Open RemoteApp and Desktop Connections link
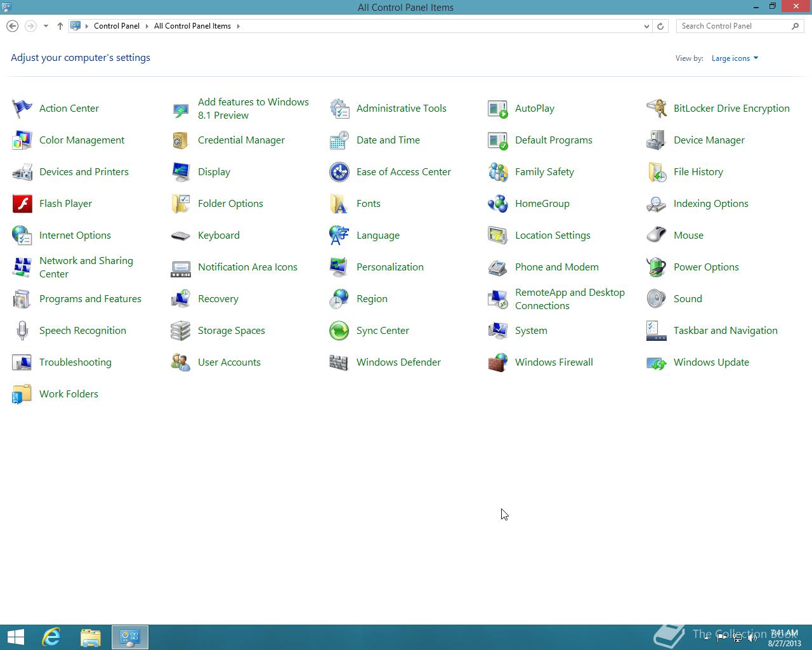Viewport: 812px width, 650px height. pyautogui.click(x=570, y=299)
